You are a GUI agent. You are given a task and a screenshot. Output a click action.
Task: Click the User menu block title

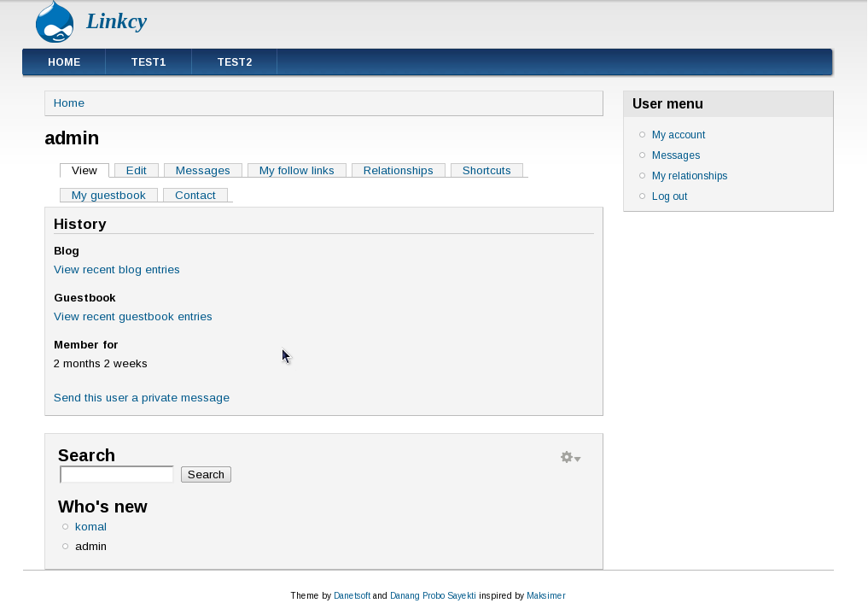tap(667, 104)
